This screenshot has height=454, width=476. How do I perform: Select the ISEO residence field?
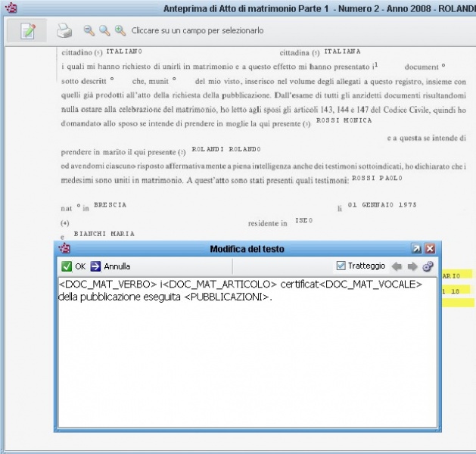click(304, 220)
